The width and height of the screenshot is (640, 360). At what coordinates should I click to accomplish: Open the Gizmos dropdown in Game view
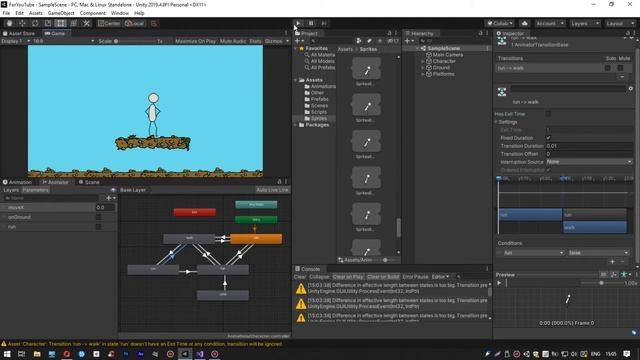tap(277, 41)
